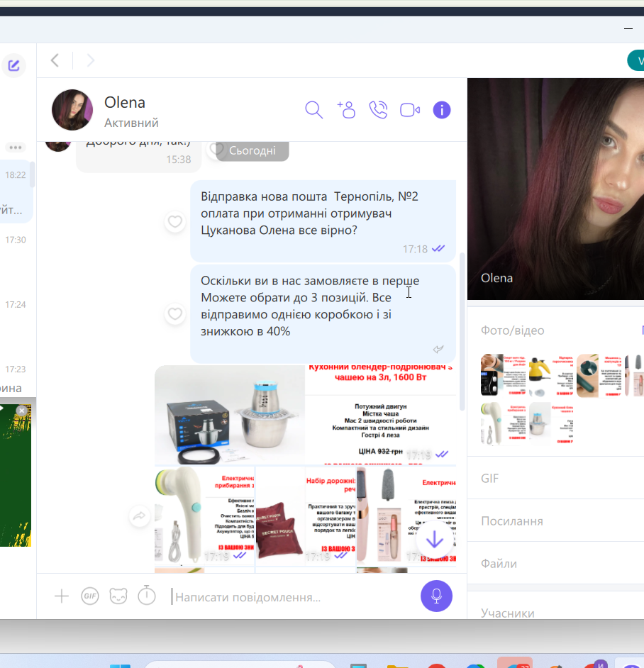644x668 pixels.
Task: Open brush thumbnail in media second row
Action: [504, 424]
